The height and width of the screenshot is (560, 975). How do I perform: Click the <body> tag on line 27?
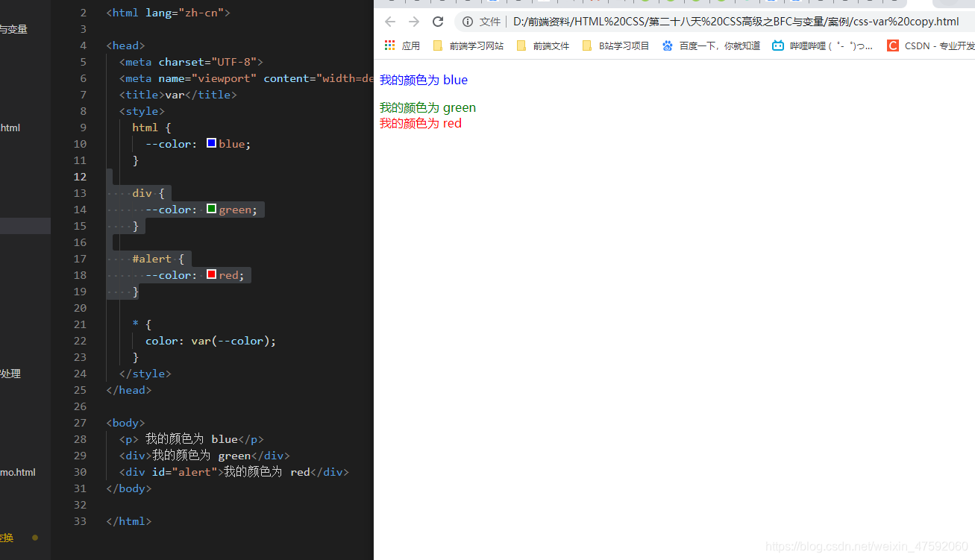(x=126, y=423)
